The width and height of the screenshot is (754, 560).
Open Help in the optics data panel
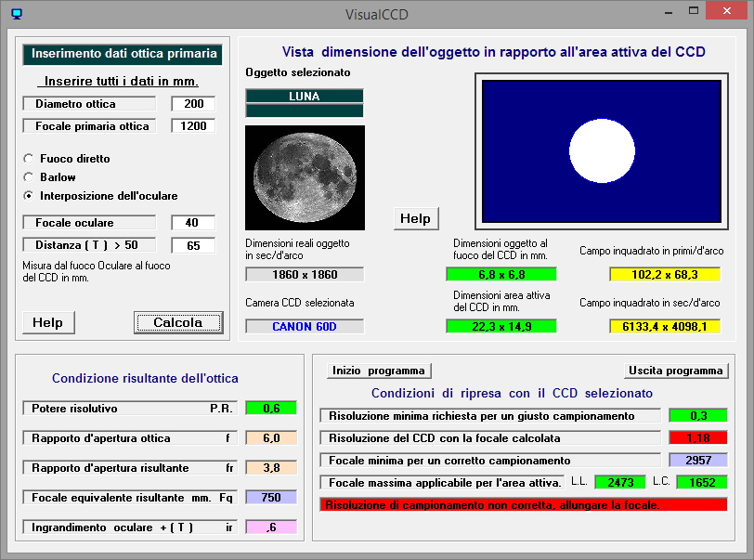coord(48,322)
